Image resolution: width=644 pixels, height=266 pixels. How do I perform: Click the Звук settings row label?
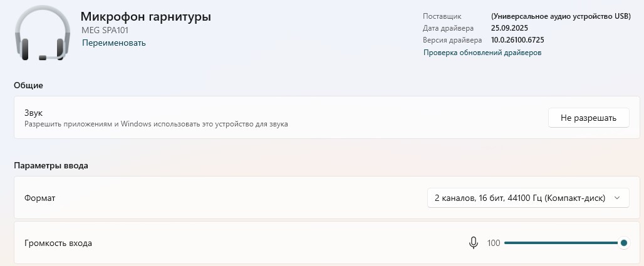(x=33, y=113)
